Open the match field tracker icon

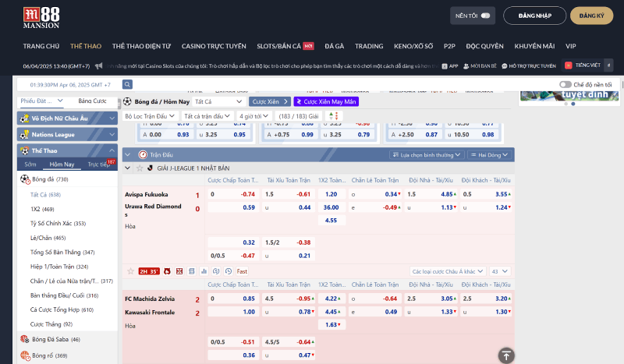tap(179, 271)
